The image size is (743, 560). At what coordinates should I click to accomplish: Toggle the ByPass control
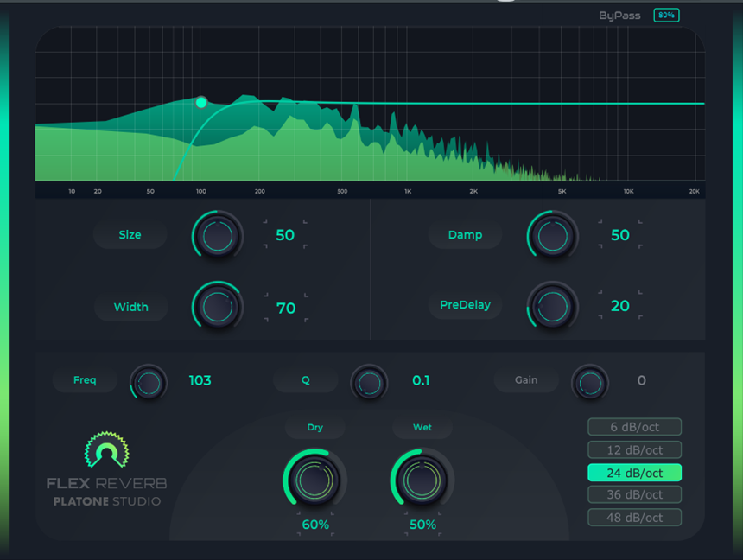[x=619, y=16]
